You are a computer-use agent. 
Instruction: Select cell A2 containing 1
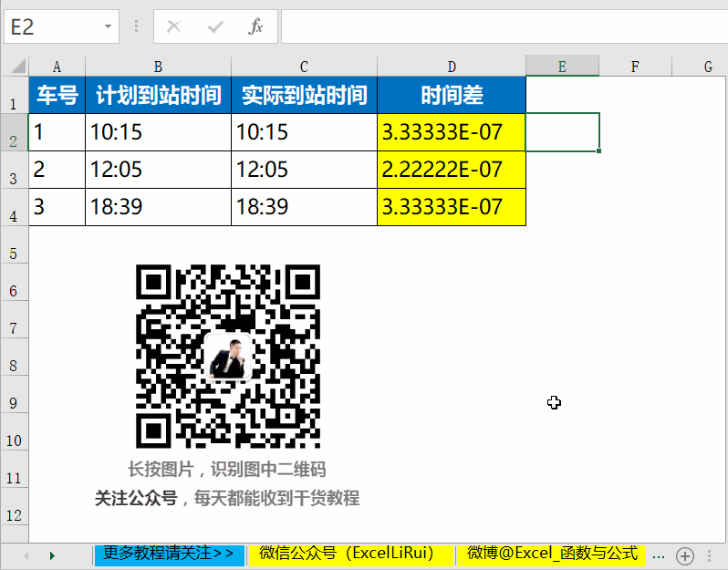coord(57,132)
